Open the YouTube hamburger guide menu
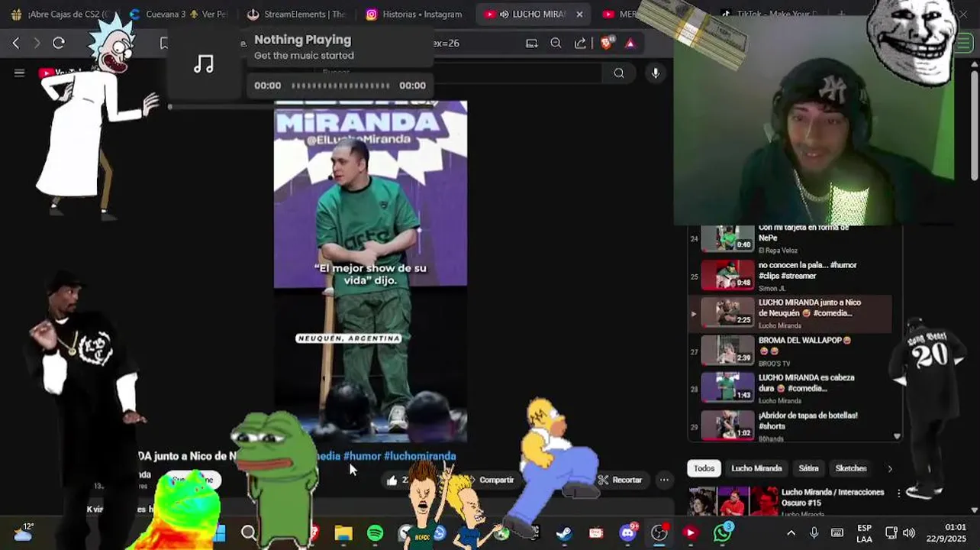Screen dimensions: 980x550 tap(19, 73)
